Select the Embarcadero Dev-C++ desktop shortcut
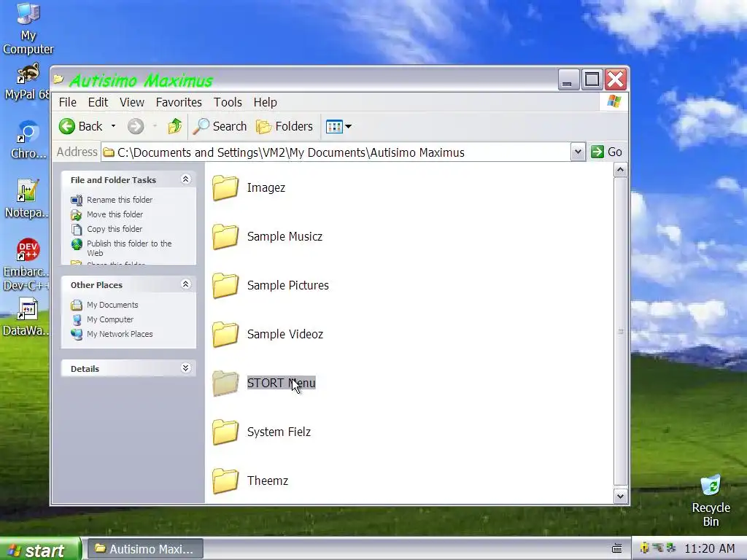 (x=27, y=264)
